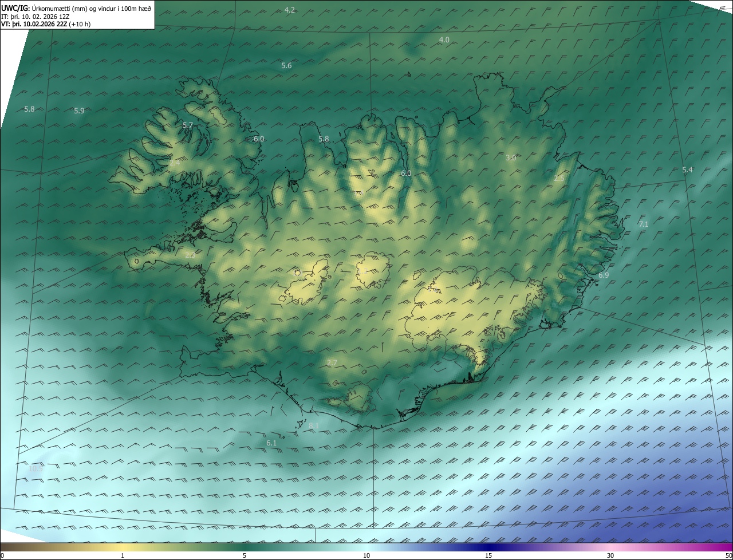Select the 4.0 precipitation value label
Viewport: 733px width, 560px height.
point(444,40)
